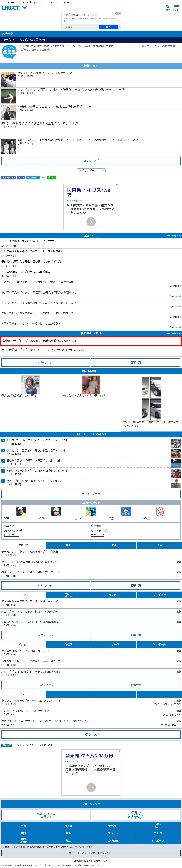Select the ラグビー tab

[114, 595]
